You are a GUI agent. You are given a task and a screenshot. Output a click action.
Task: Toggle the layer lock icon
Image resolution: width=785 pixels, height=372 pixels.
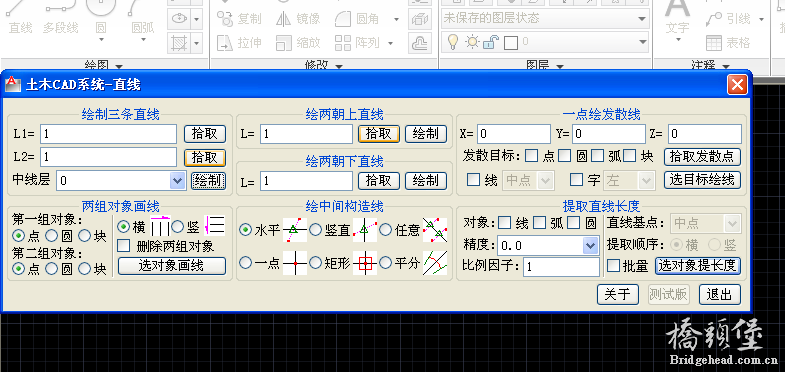pyautogui.click(x=492, y=42)
